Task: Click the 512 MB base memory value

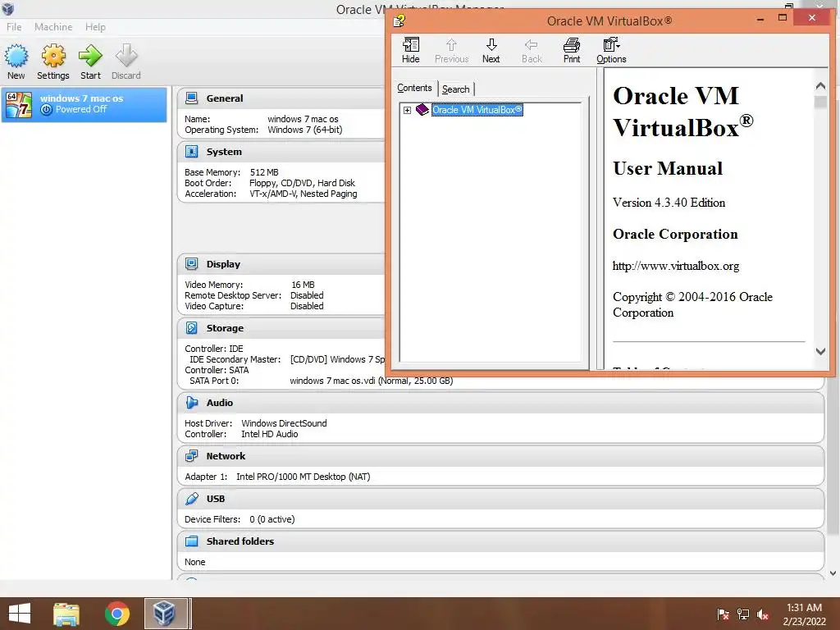Action: (x=264, y=172)
